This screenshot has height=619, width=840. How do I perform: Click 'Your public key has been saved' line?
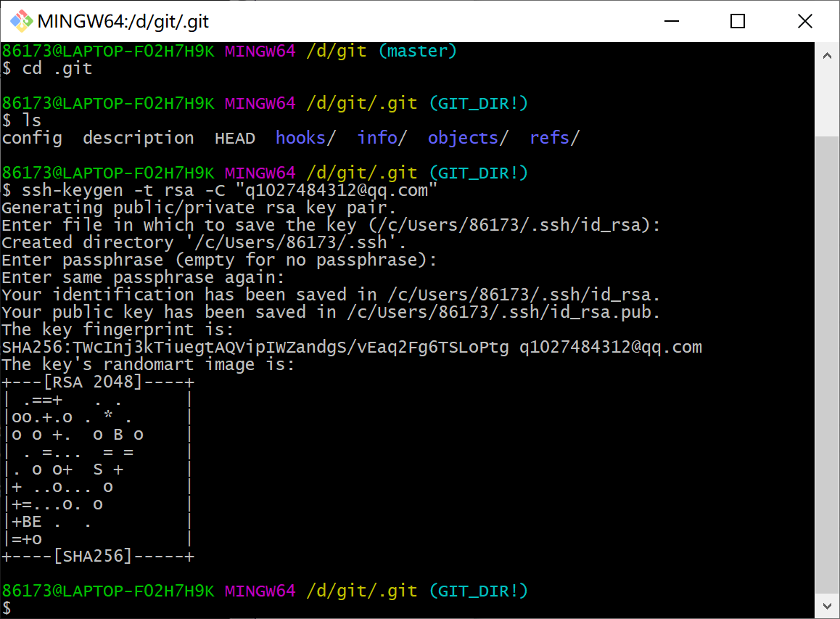point(331,312)
